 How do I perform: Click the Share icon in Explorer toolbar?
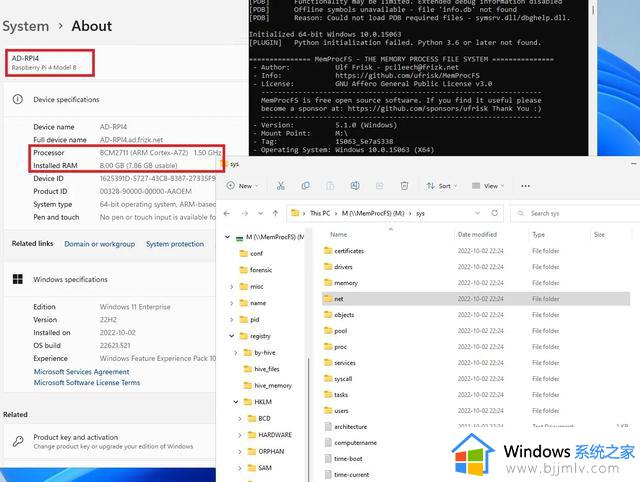(379, 186)
